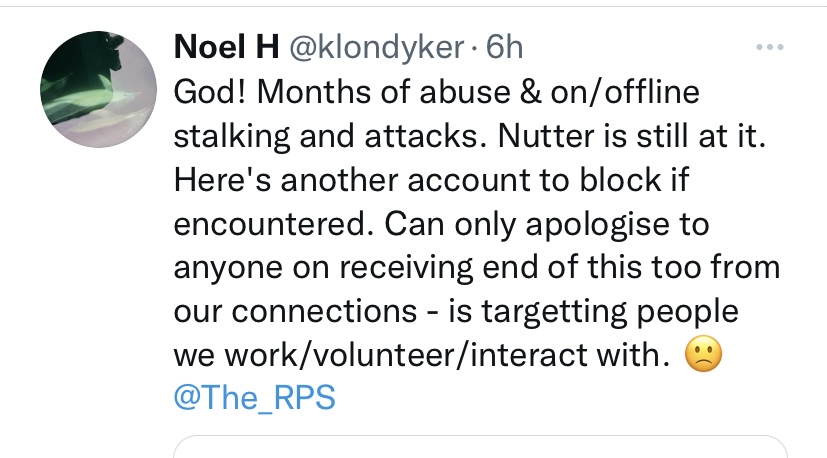Open Noel H's profile picture
Screen dimensions: 827x458
98,89
